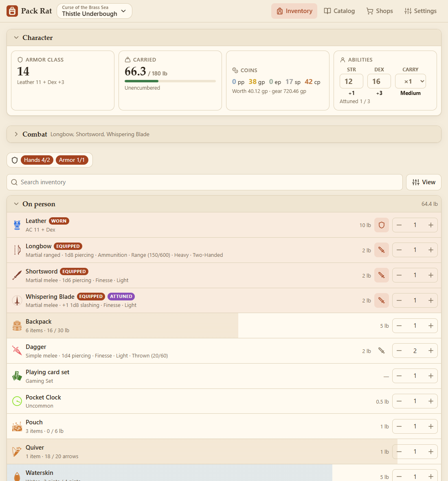This screenshot has width=448, height=481.
Task: Click the carried weight progress bar
Action: (170, 81)
